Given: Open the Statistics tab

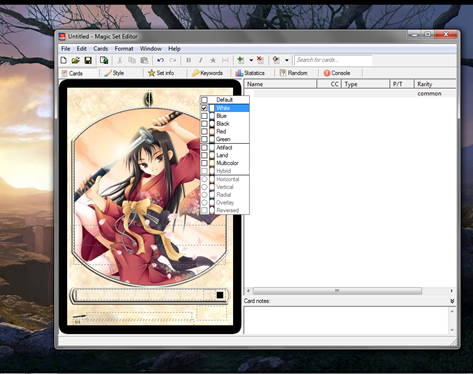Looking at the screenshot, I should tap(250, 73).
